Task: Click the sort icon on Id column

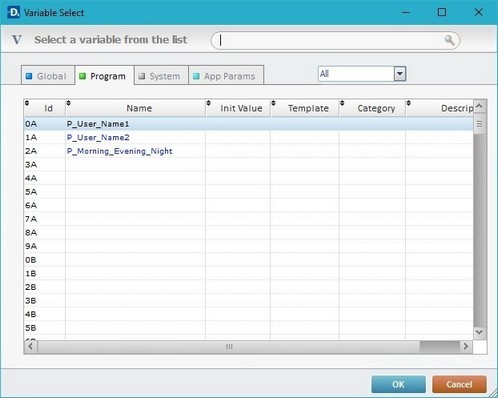Action: tap(27, 103)
